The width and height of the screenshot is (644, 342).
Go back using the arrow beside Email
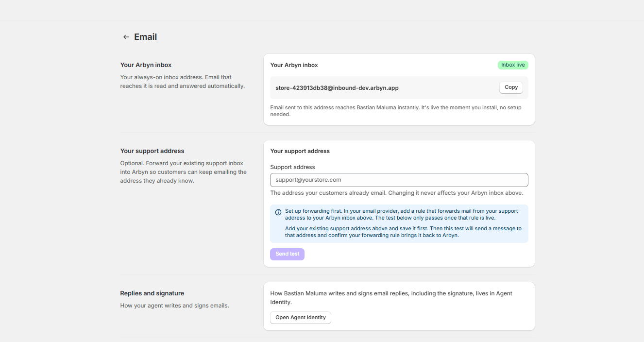pos(126,37)
